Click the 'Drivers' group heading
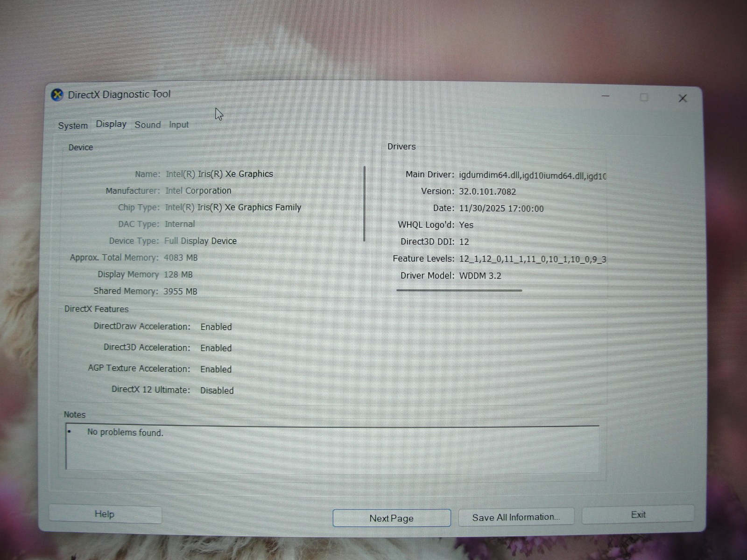The height and width of the screenshot is (560, 747). [x=402, y=147]
